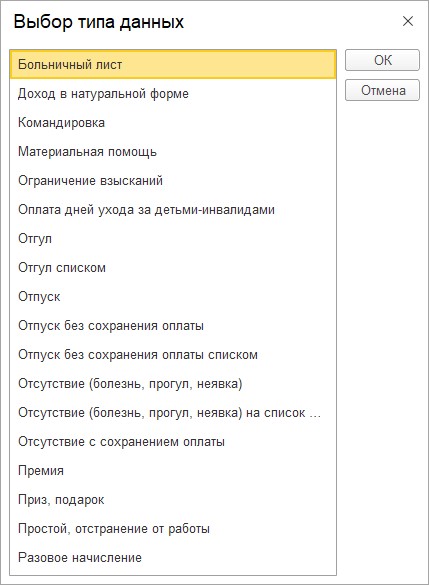This screenshot has width=429, height=585.
Task: Select Отсутствие с сохранением оплаты
Action: [x=173, y=442]
